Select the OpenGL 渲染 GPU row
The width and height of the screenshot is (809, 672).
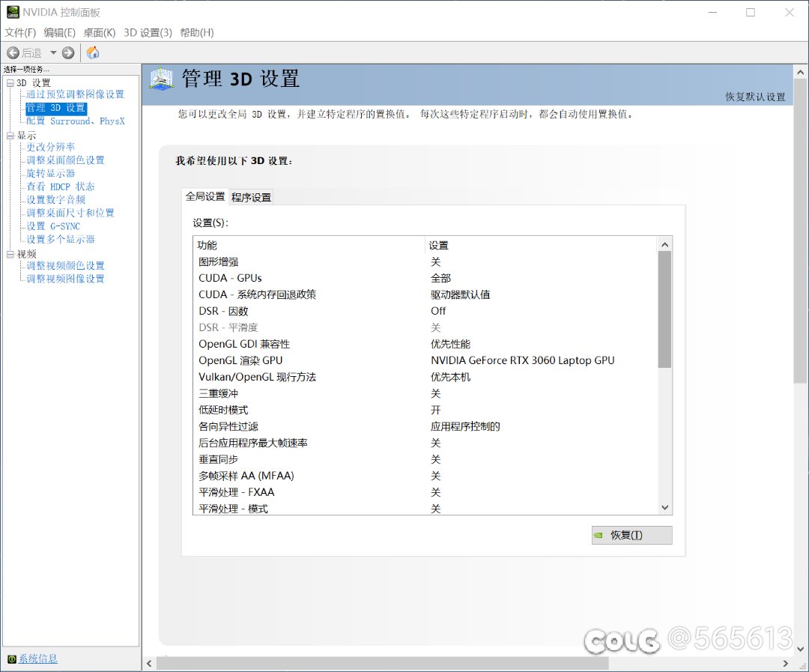pos(425,361)
